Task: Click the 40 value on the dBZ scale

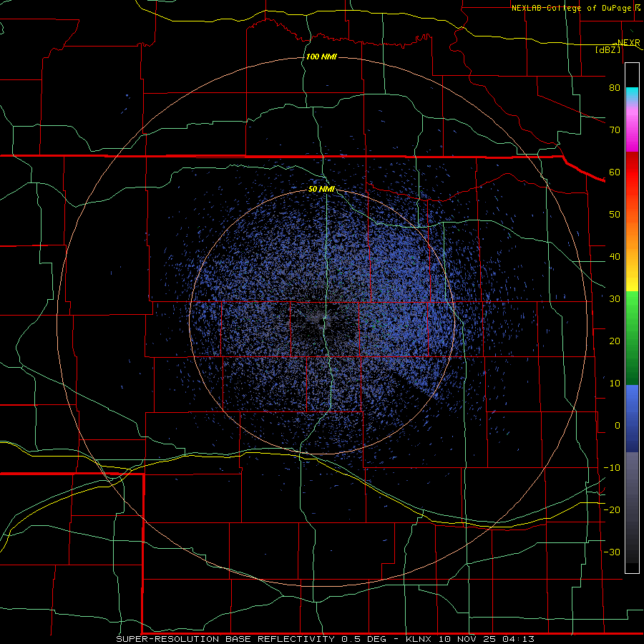Action: [615, 257]
